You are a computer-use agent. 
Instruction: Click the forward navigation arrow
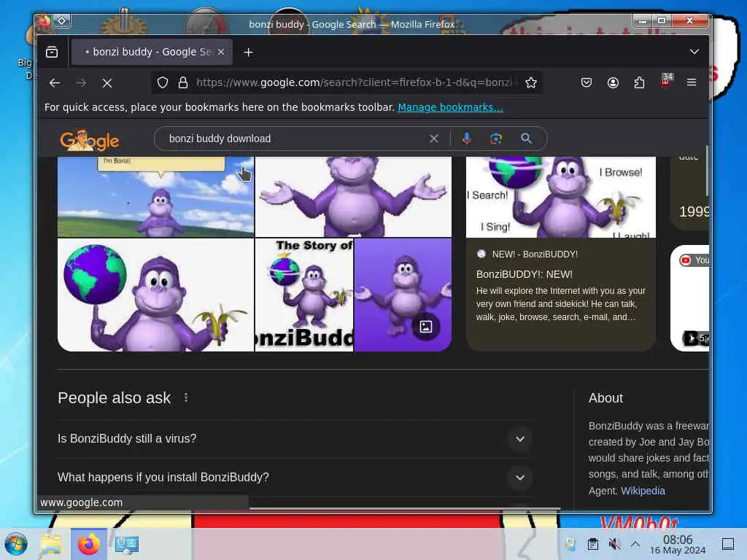coord(81,83)
